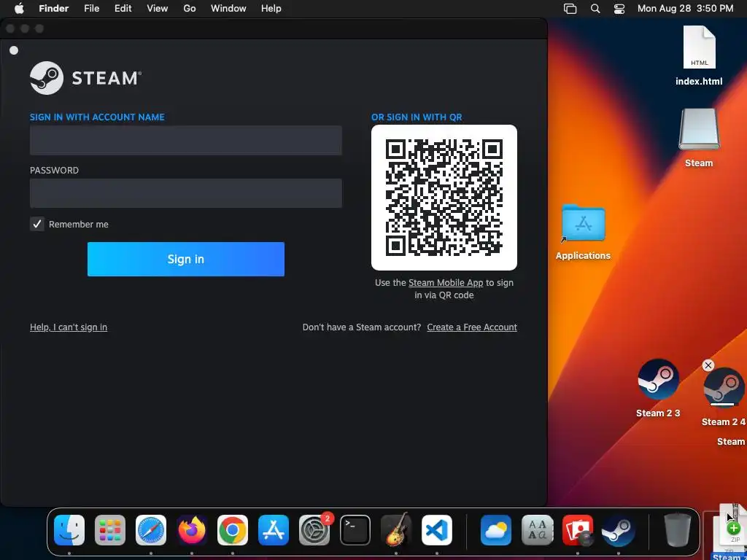
Task: Open the Edit menu
Action: click(123, 8)
